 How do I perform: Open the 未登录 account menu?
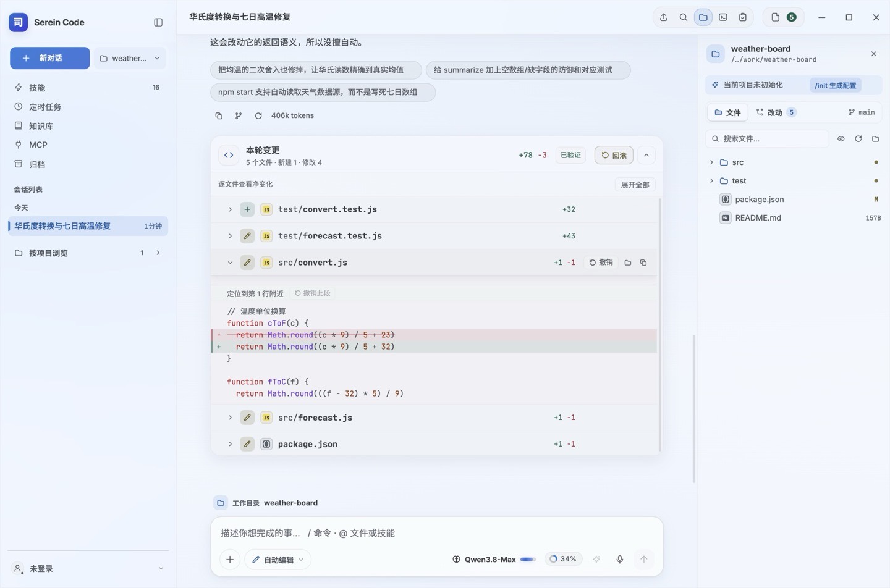(x=88, y=568)
